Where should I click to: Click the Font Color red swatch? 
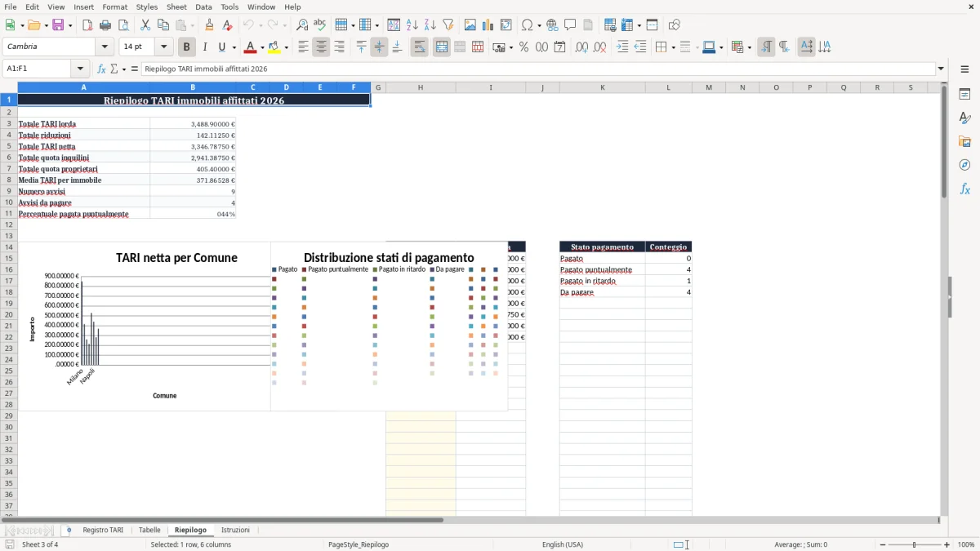coord(249,47)
